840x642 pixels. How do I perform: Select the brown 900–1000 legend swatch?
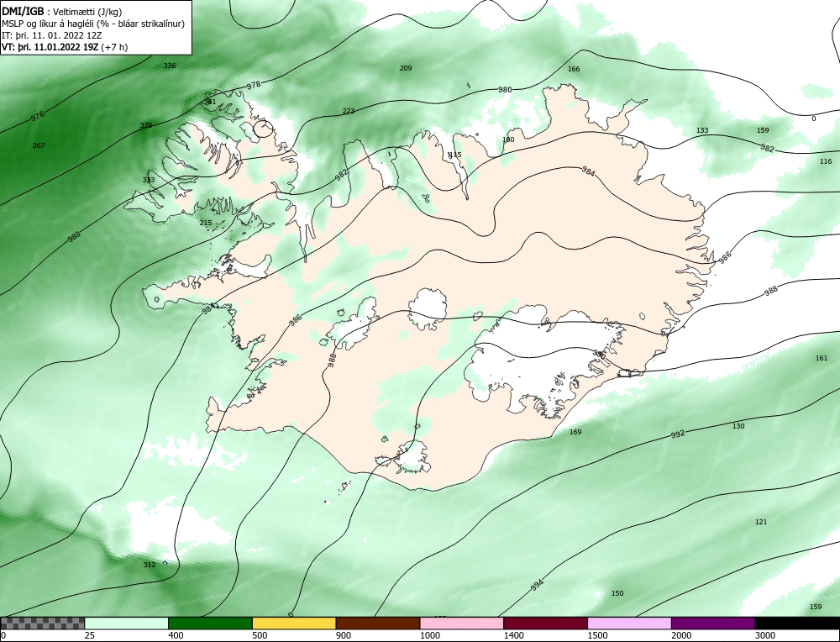(378, 623)
